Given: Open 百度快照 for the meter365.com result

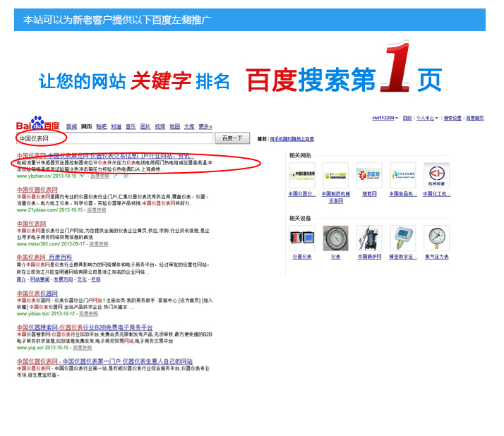Looking at the screenshot, I should pos(98,243).
